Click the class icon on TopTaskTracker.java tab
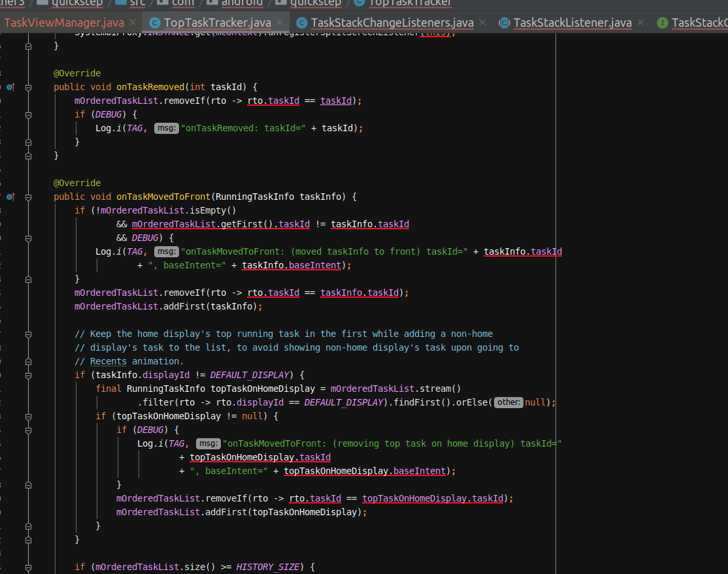728x574 pixels. pyautogui.click(x=155, y=23)
